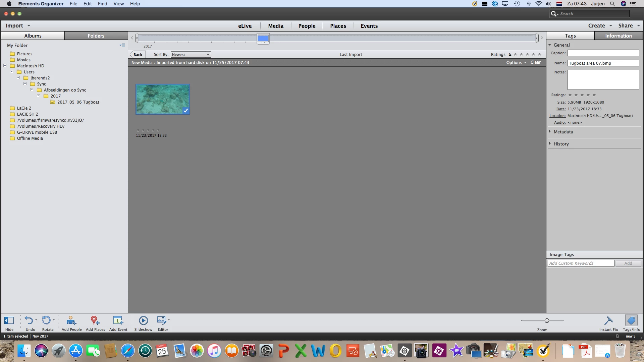Viewport: 644px width, 362px height.
Task: Collapse the Macintosh HD folder tree
Action: pyautogui.click(x=5, y=66)
